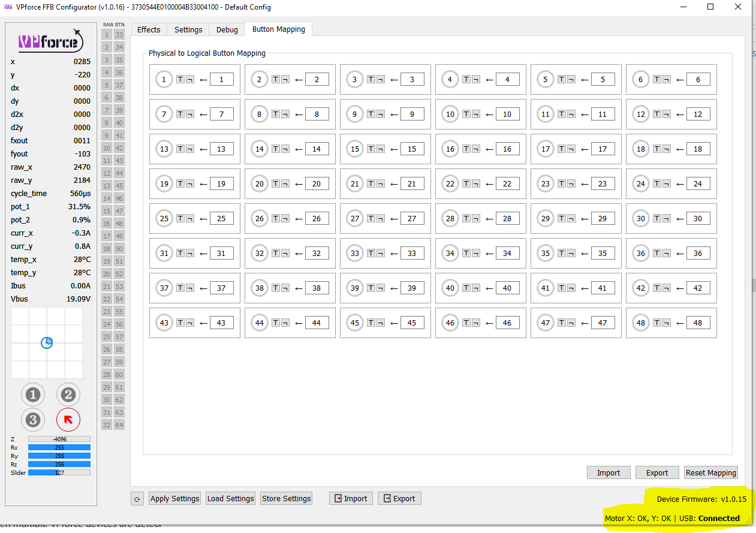Click the physical input field for logical button 3
This screenshot has height=533, width=756.
click(412, 79)
